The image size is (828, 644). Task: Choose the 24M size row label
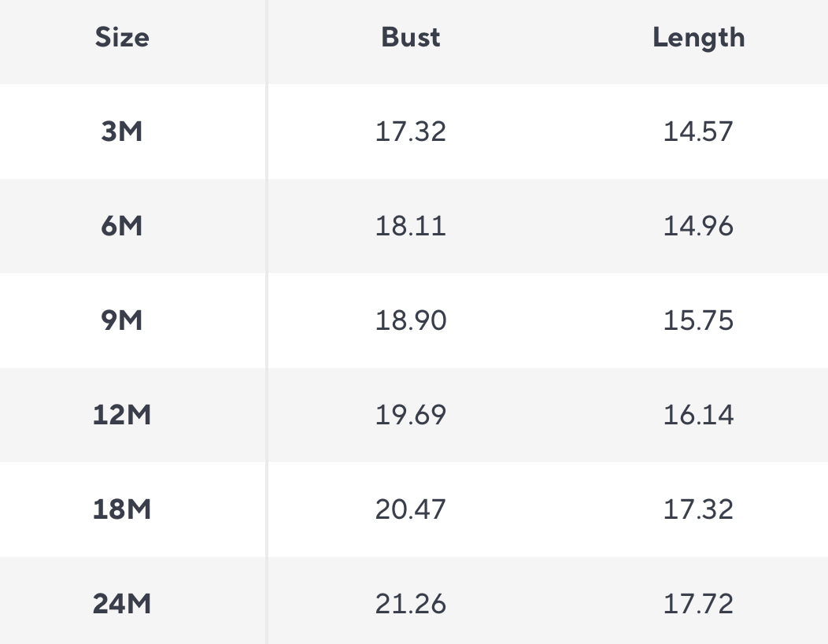point(122,604)
